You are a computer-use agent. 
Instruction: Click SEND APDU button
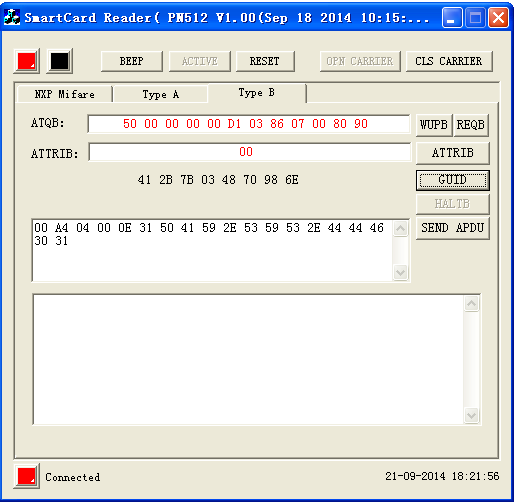click(452, 228)
